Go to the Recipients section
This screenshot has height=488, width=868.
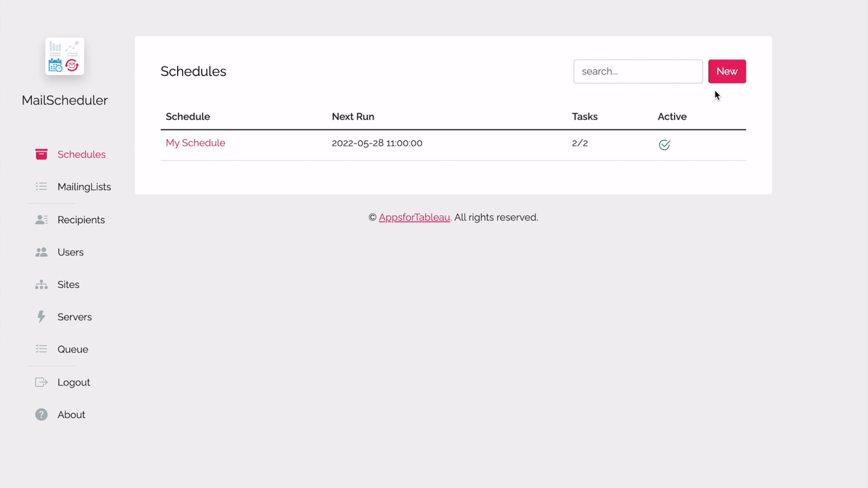click(81, 220)
